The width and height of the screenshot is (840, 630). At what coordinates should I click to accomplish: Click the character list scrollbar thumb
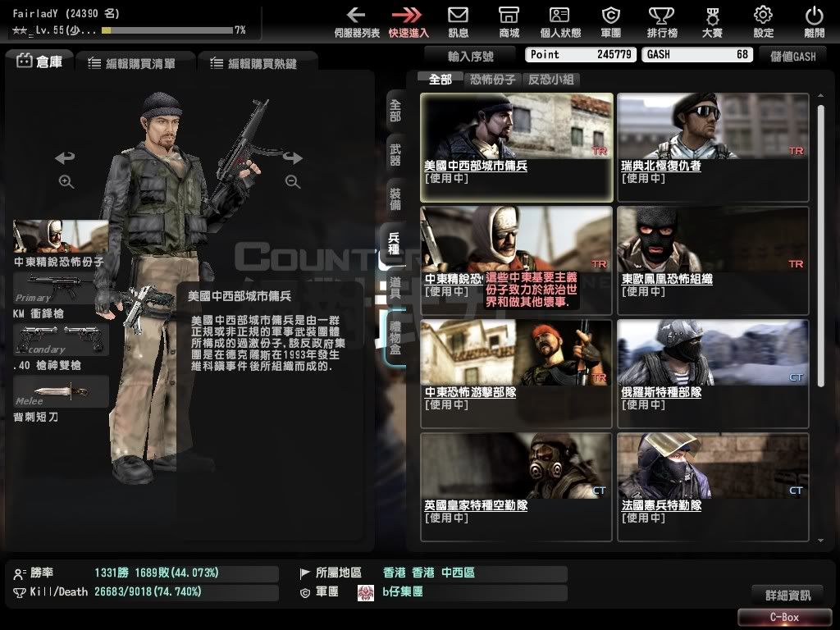820,244
